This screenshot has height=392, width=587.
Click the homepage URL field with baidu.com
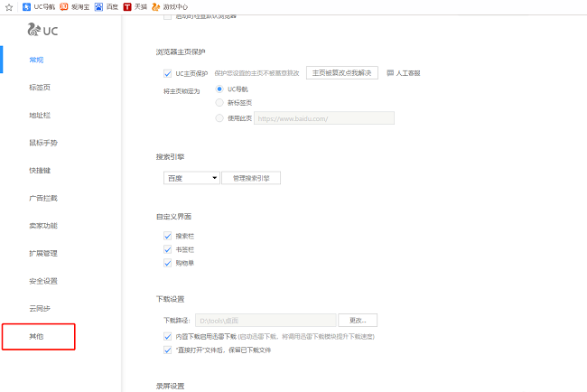click(x=324, y=118)
